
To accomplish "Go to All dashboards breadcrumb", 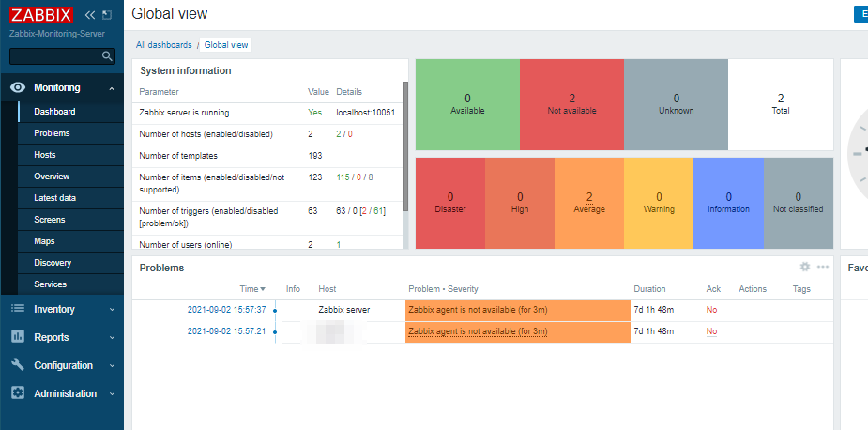I will click(164, 45).
